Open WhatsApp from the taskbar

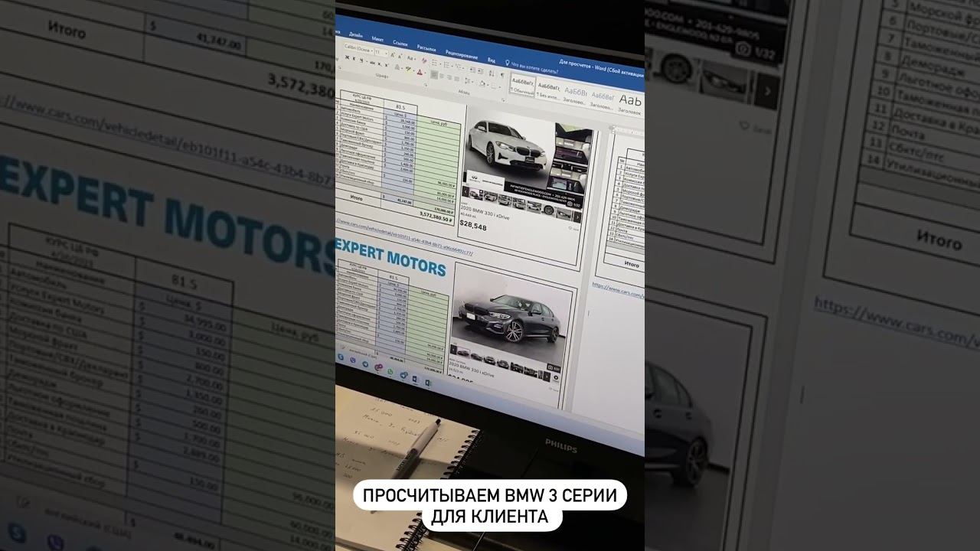[390, 371]
